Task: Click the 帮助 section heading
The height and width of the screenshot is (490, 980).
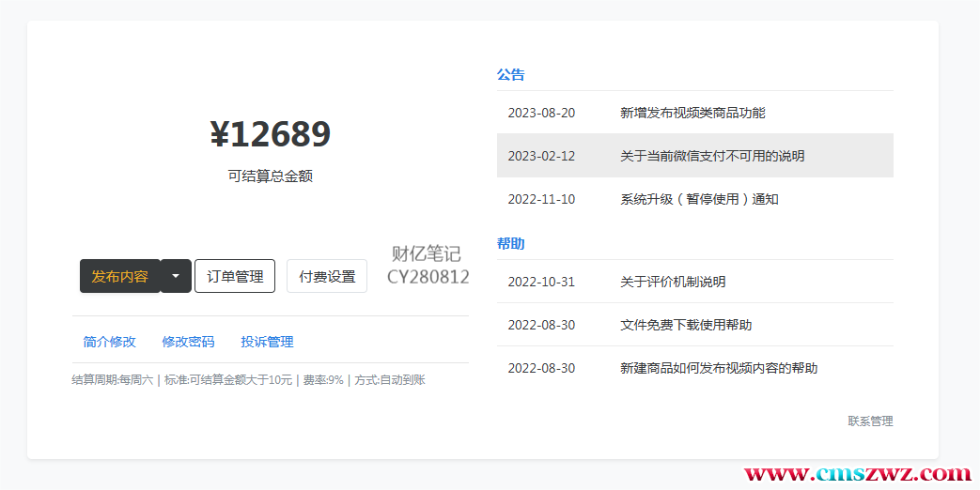Action: tap(510, 243)
